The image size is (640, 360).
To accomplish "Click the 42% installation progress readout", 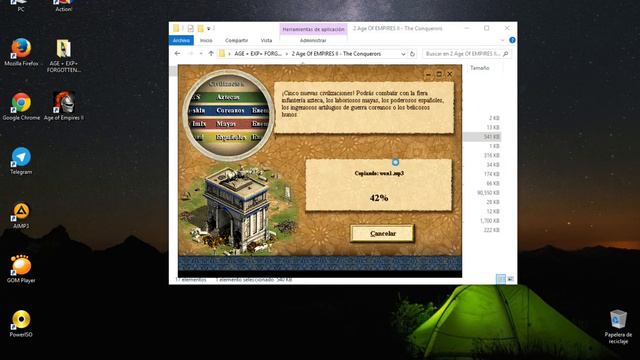I will point(379,198).
